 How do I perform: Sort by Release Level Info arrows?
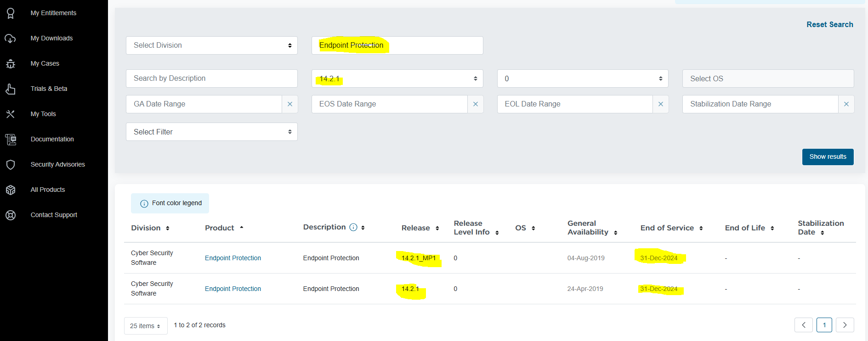(x=497, y=233)
